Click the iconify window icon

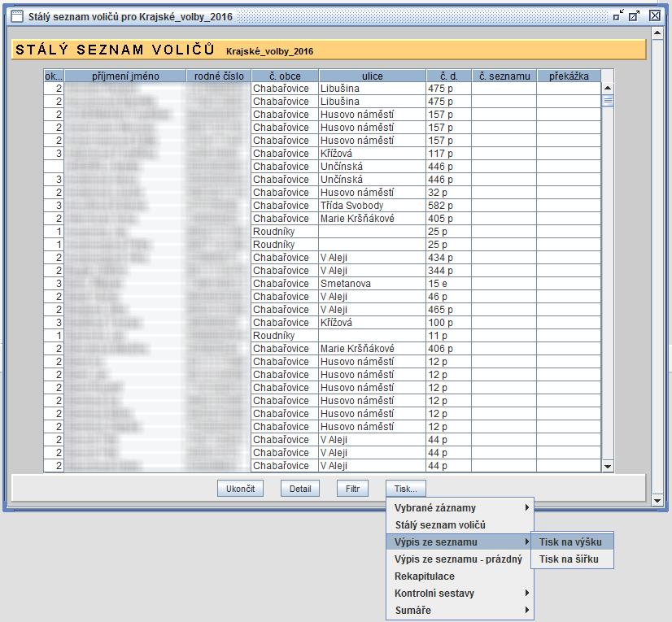point(618,15)
